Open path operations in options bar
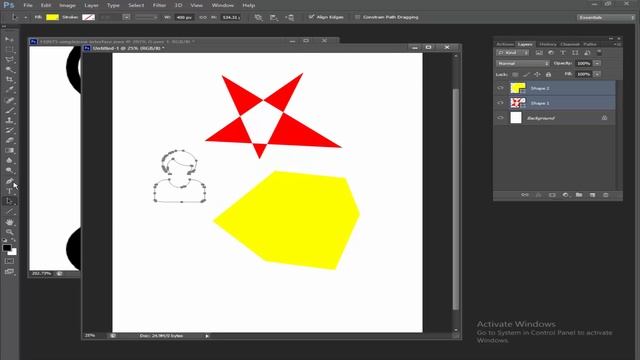Image resolution: width=640 pixels, height=360 pixels. pyautogui.click(x=258, y=18)
